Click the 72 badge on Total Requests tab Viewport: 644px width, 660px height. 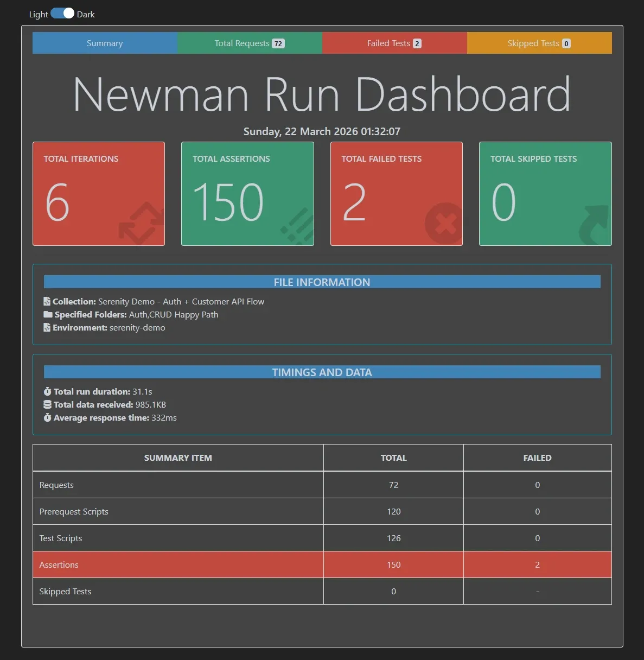(x=278, y=43)
